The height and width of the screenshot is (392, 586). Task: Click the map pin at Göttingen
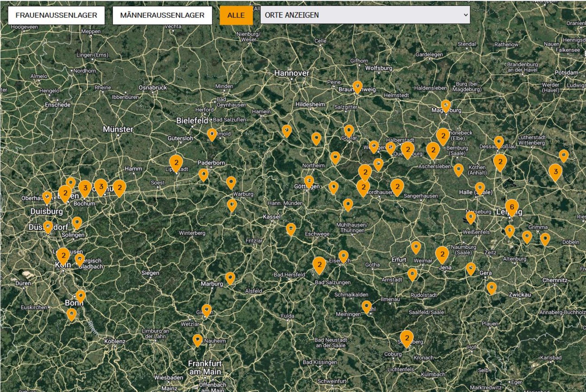(309, 181)
